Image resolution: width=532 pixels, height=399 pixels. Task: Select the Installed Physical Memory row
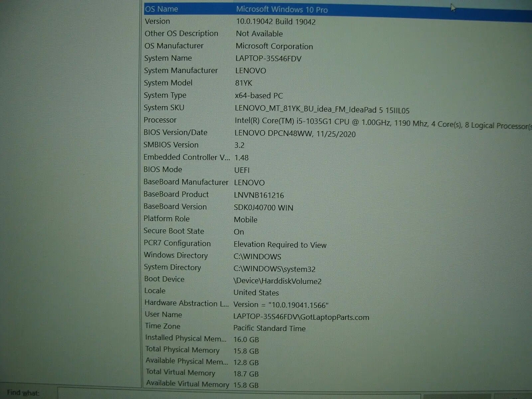click(x=337, y=339)
